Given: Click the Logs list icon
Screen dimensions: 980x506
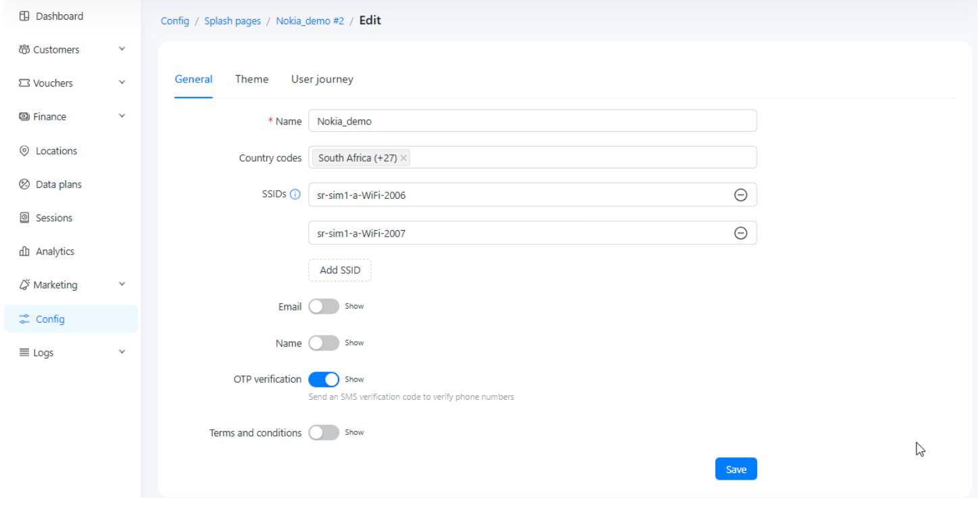Looking at the screenshot, I should [25, 352].
